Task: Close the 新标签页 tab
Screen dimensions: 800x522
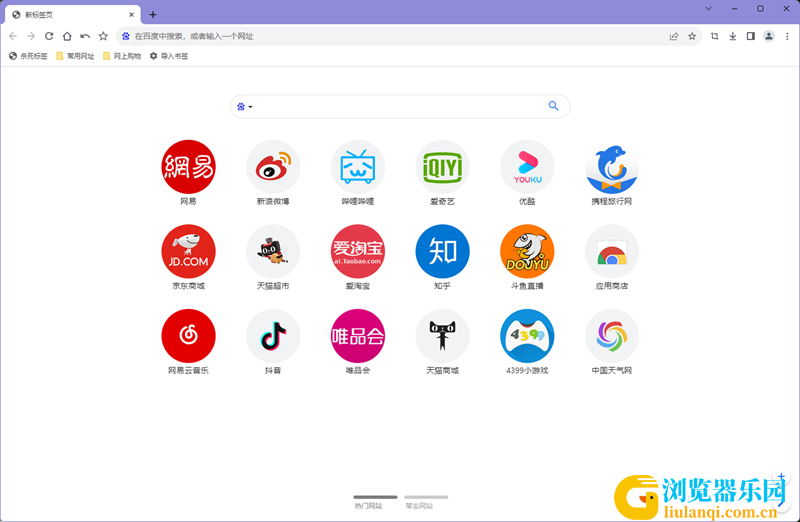Action: pos(131,15)
